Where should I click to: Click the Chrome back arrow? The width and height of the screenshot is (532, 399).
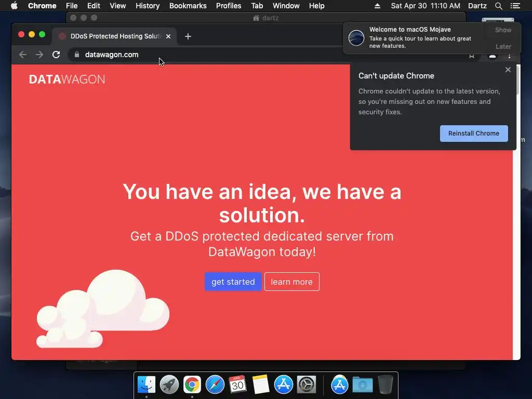23,55
